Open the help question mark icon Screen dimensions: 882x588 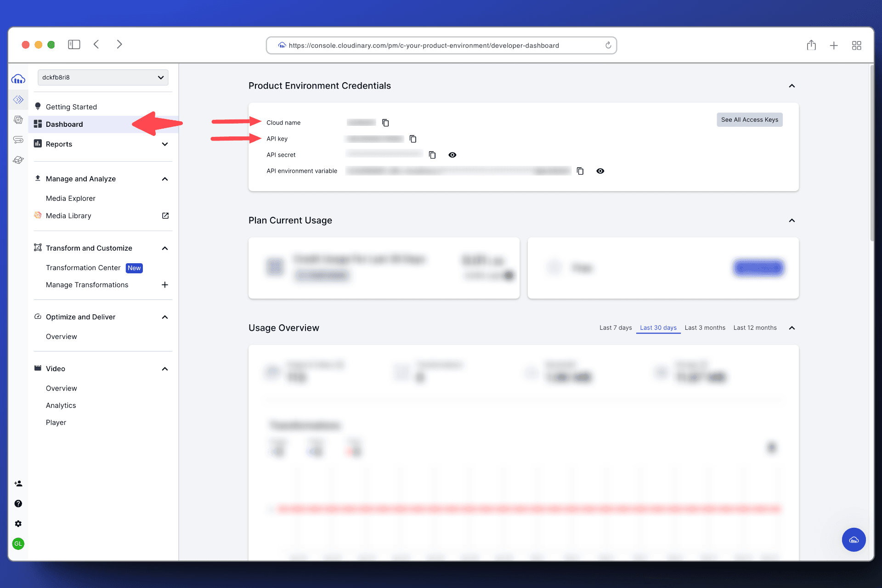coord(18,503)
